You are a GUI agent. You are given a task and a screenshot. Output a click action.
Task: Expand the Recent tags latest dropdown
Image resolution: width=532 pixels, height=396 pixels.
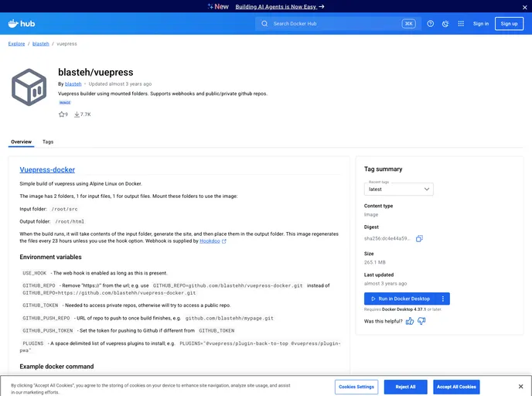[x=399, y=189]
